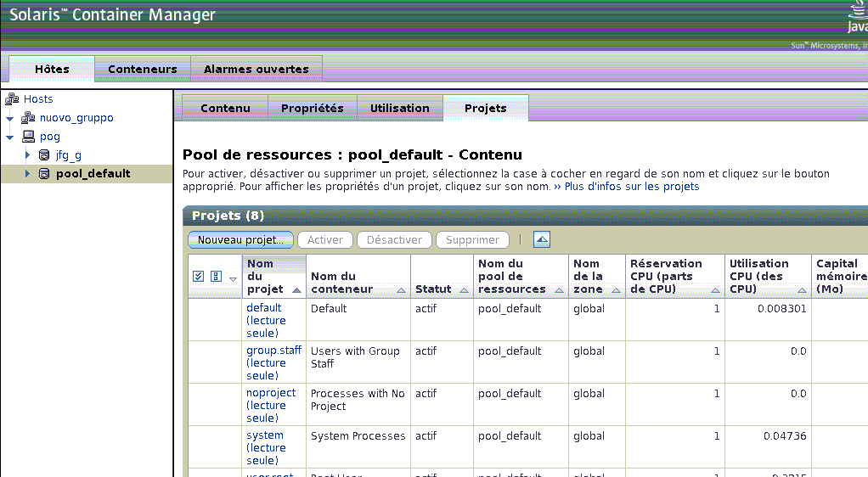Select the Projets sub-tab
The width and height of the screenshot is (868, 477).
pos(486,108)
